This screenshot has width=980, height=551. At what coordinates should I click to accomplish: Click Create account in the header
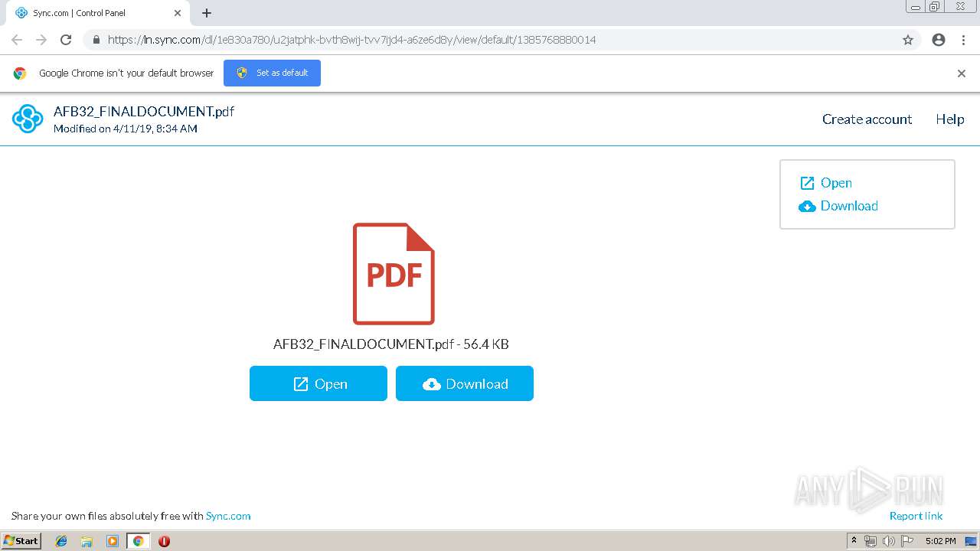click(867, 119)
